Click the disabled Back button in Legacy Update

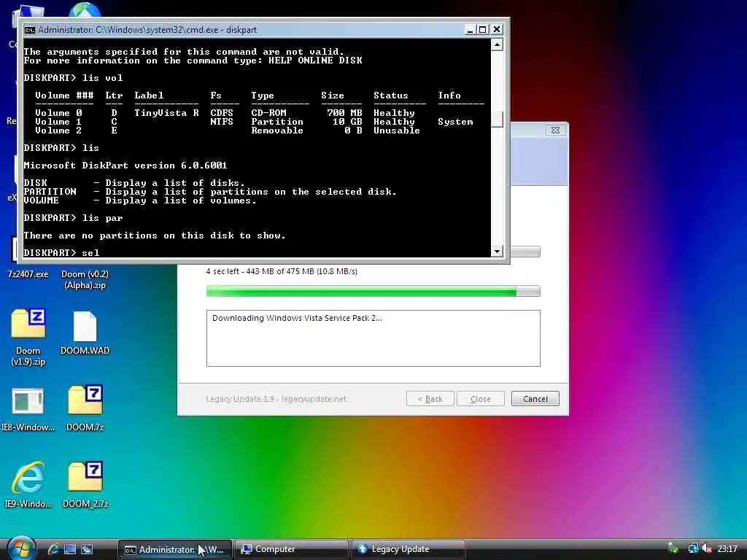430,399
